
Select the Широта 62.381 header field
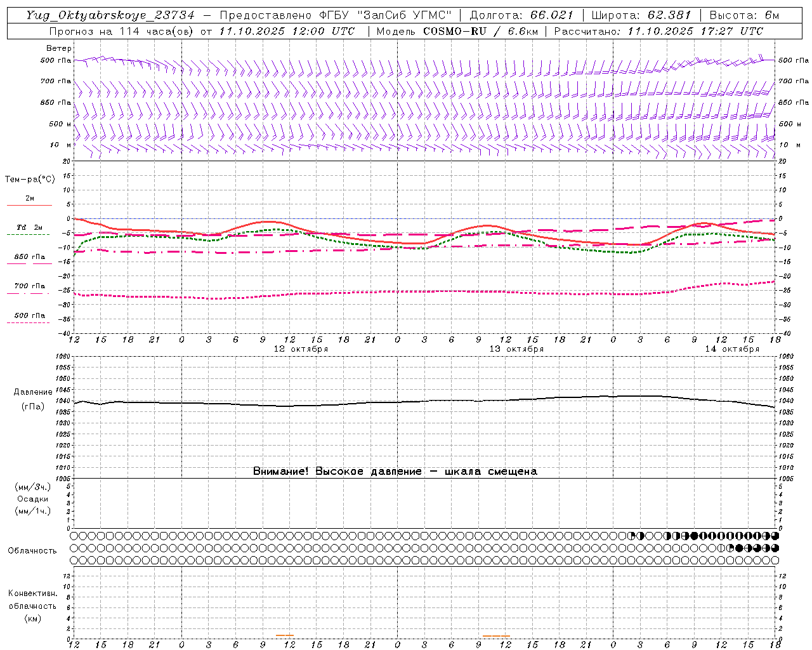click(641, 15)
